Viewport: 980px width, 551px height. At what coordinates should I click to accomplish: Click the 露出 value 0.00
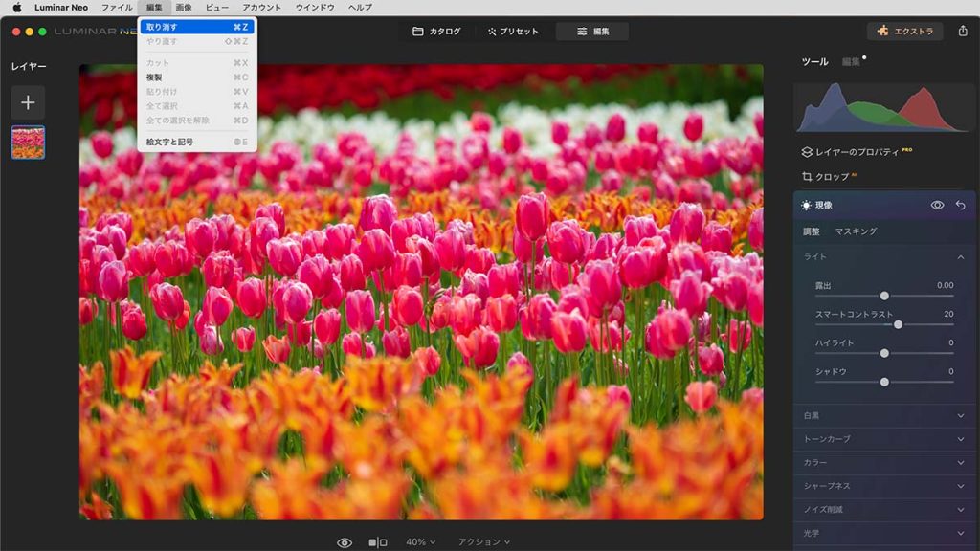(945, 285)
